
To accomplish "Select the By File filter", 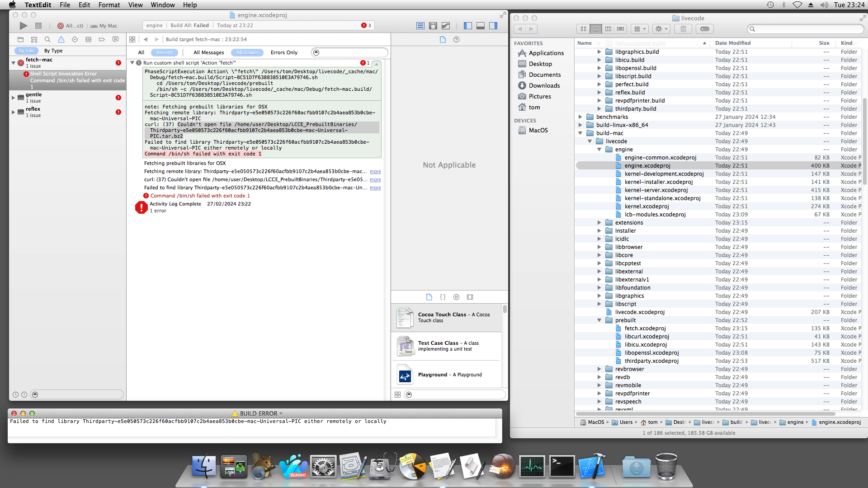I will [x=26, y=51].
